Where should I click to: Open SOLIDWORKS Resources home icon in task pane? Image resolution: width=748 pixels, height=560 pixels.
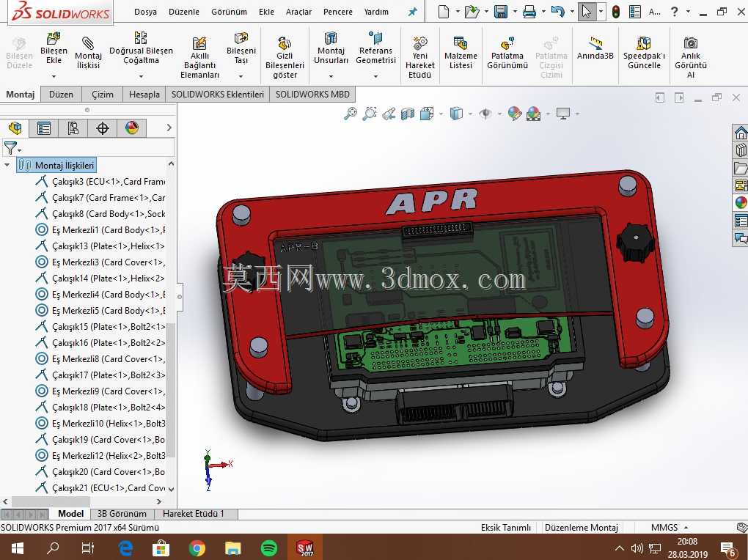(741, 133)
